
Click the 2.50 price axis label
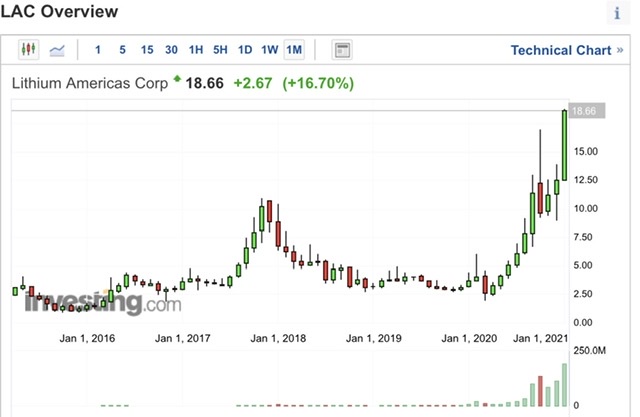[583, 294]
